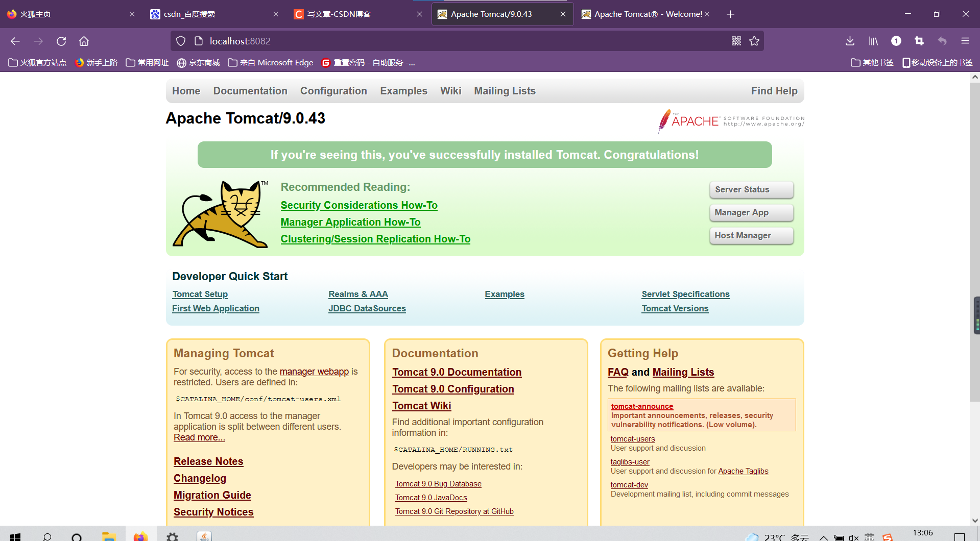
Task: Open Windows Start menu
Action: 15,537
